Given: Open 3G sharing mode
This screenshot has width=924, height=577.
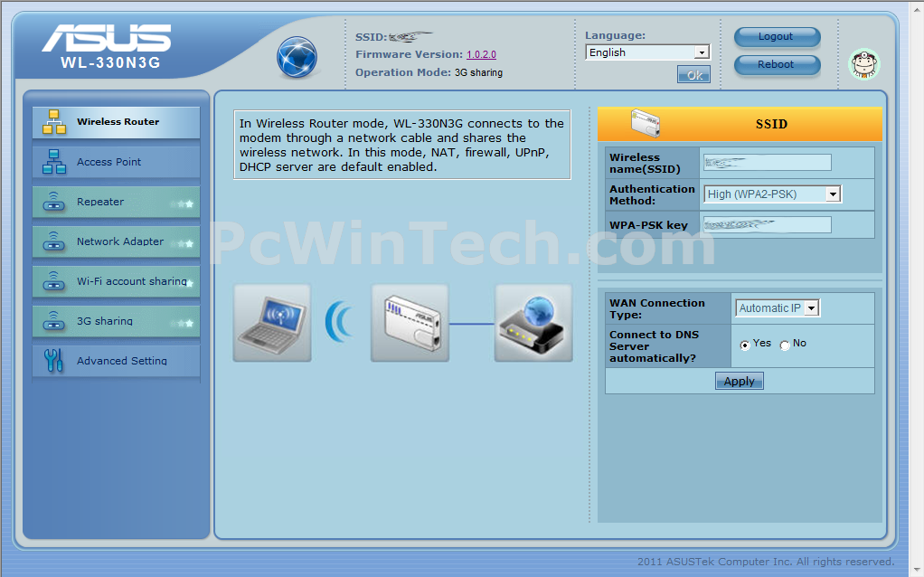Looking at the screenshot, I should [116, 321].
